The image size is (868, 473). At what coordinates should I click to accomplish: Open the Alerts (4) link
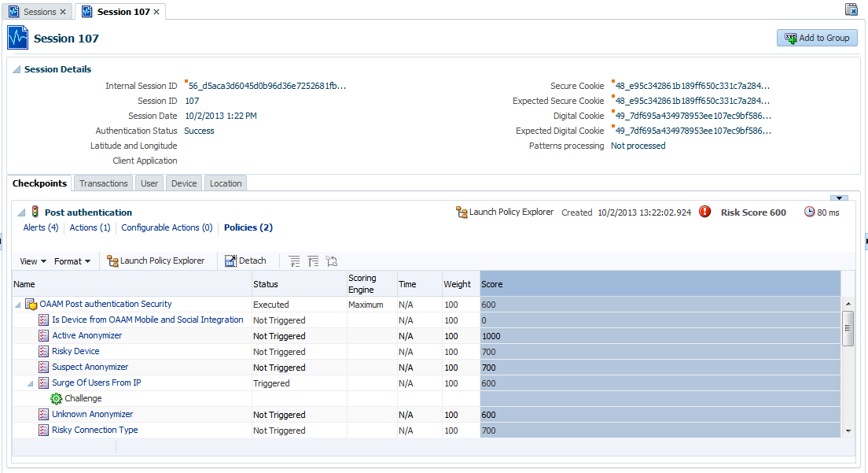point(40,227)
